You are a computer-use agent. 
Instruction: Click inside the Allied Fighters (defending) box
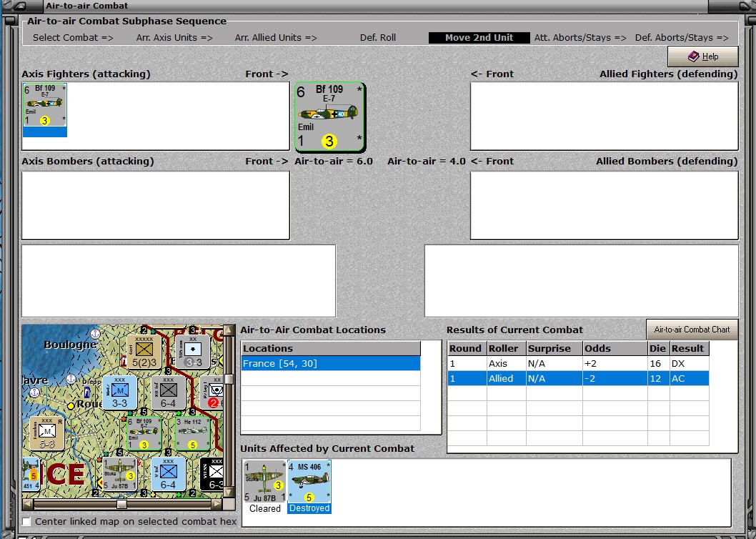tap(604, 116)
